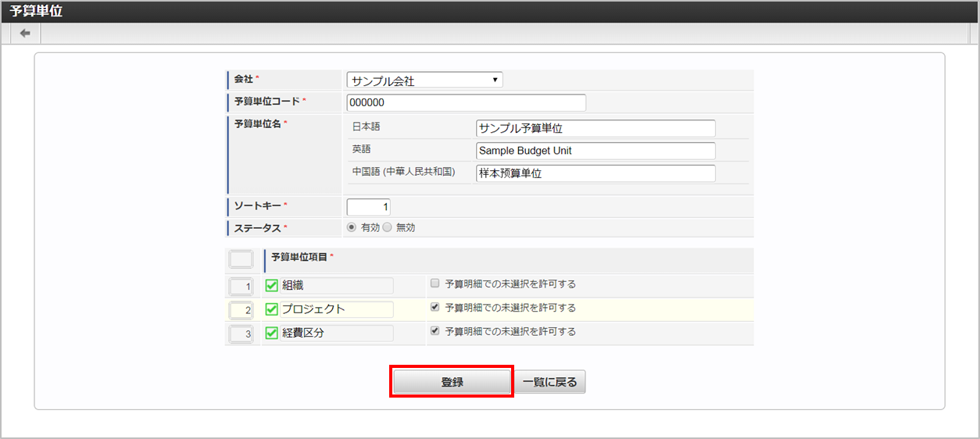Click the 予算単位項目 header label
This screenshot has height=439, width=980.
pyautogui.click(x=300, y=256)
